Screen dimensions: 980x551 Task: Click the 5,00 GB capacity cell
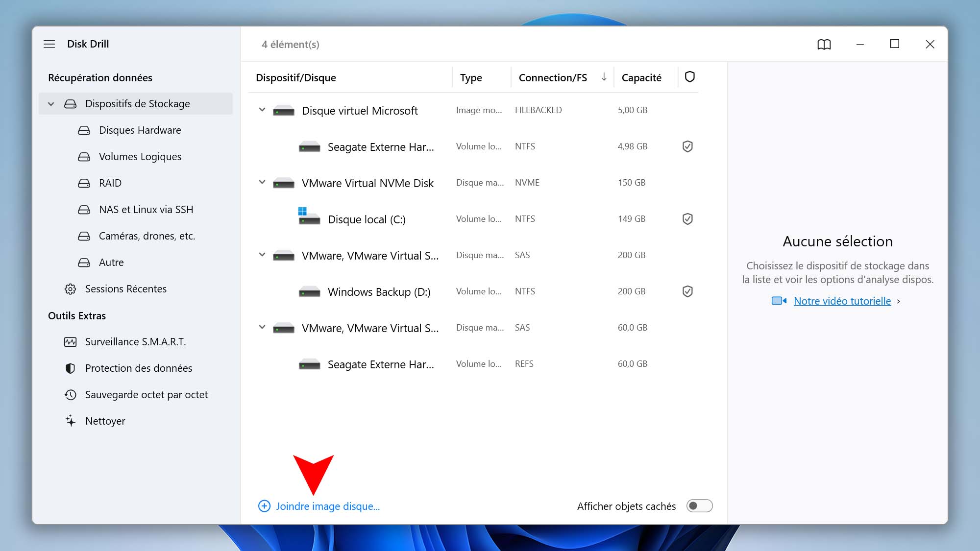632,110
